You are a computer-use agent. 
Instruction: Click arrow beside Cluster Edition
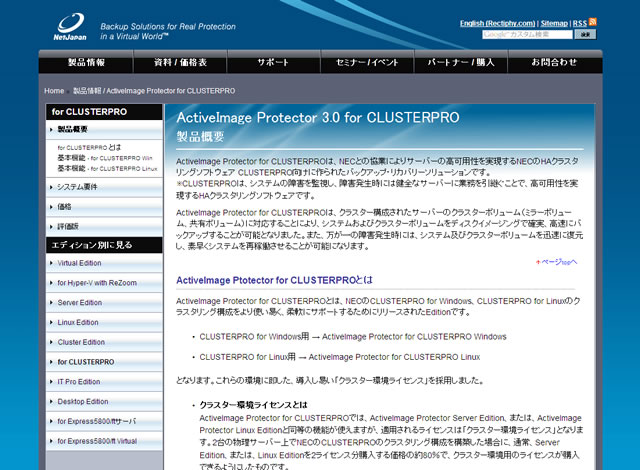pos(51,342)
